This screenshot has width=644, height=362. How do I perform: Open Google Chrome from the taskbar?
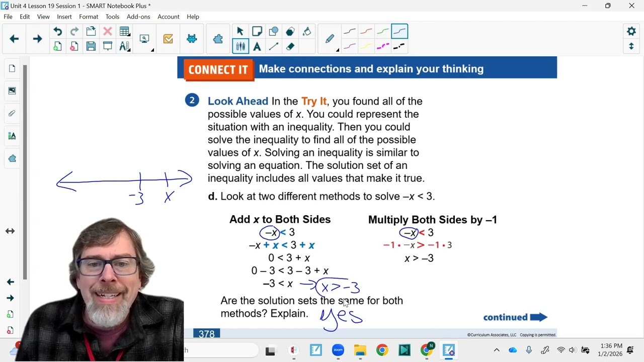[382, 350]
